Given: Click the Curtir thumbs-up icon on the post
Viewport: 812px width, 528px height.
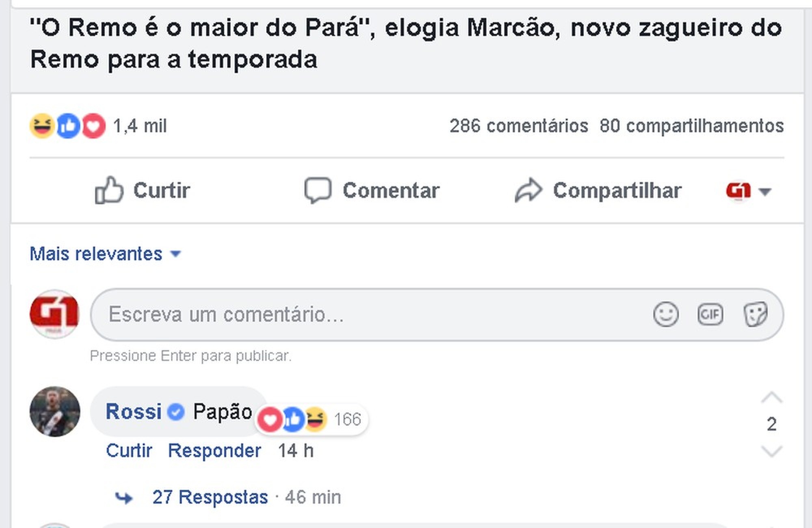Looking at the screenshot, I should 109,190.
